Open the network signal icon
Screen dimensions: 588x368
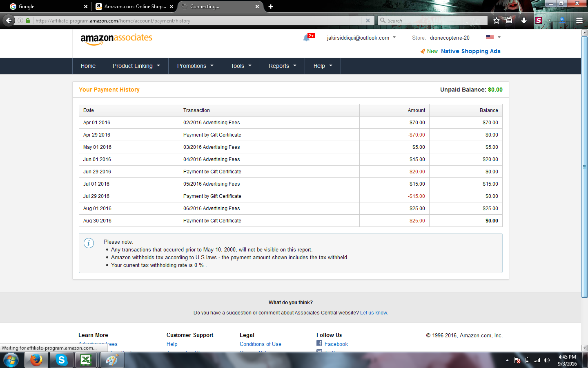[x=537, y=360]
